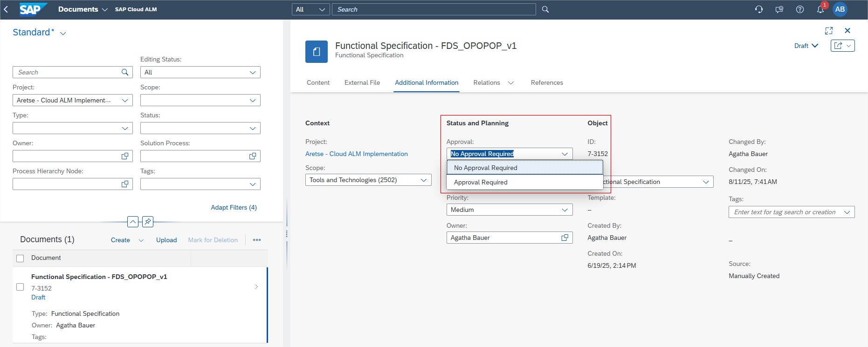The height and width of the screenshot is (347, 868).
Task: Click the headset support icon
Action: (759, 9)
